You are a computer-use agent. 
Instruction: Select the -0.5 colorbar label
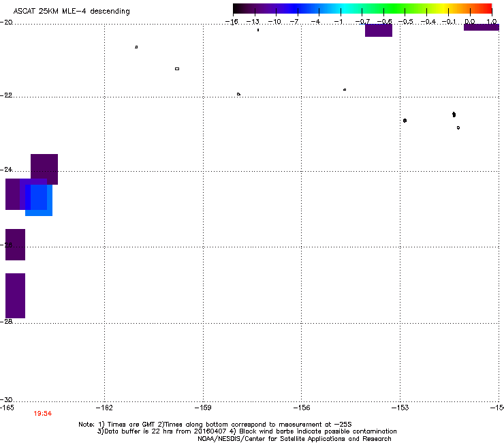[x=406, y=22]
